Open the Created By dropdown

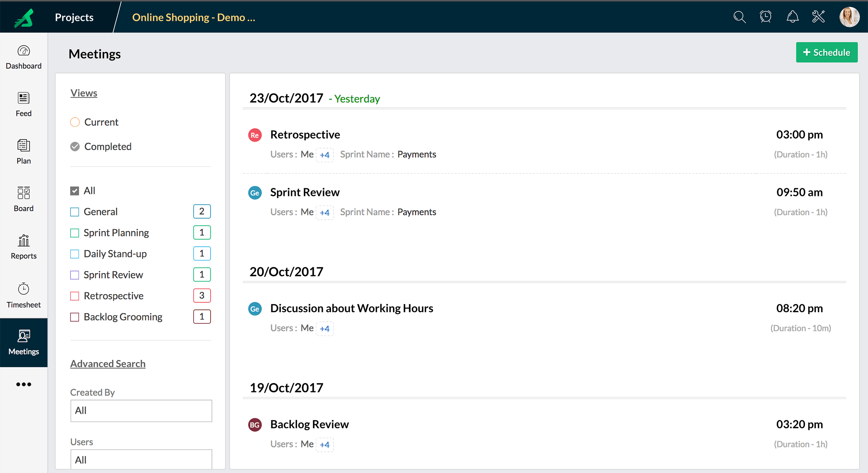141,411
